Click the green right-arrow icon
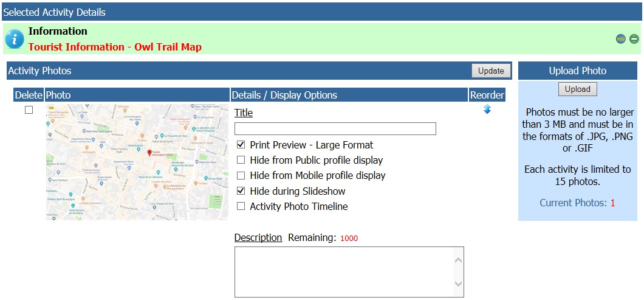The image size is (644, 300). (x=634, y=39)
